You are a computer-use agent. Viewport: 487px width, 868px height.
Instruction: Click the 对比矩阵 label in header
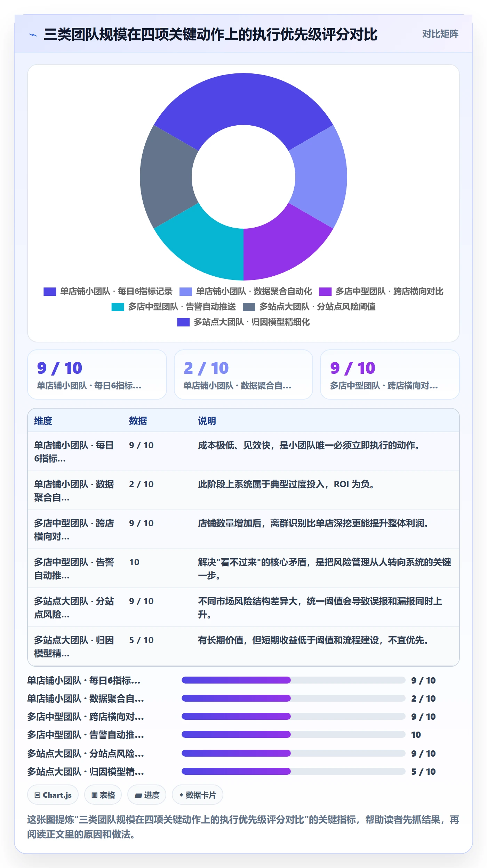point(440,34)
